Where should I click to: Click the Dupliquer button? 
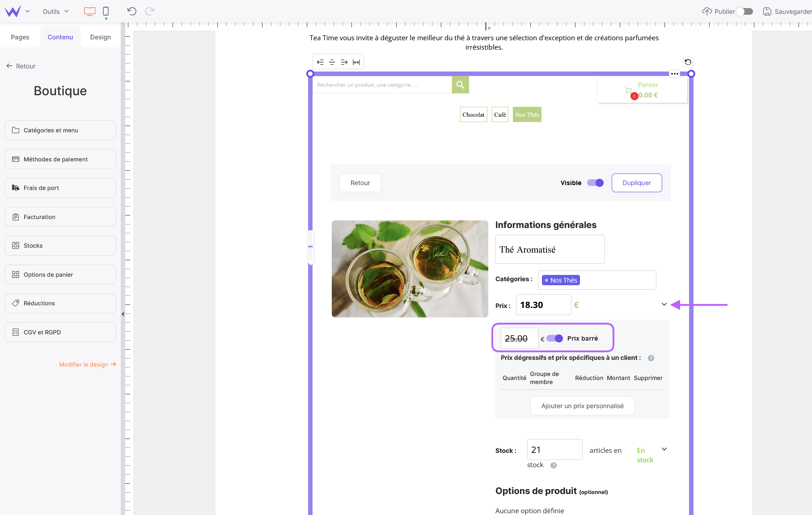coord(636,183)
